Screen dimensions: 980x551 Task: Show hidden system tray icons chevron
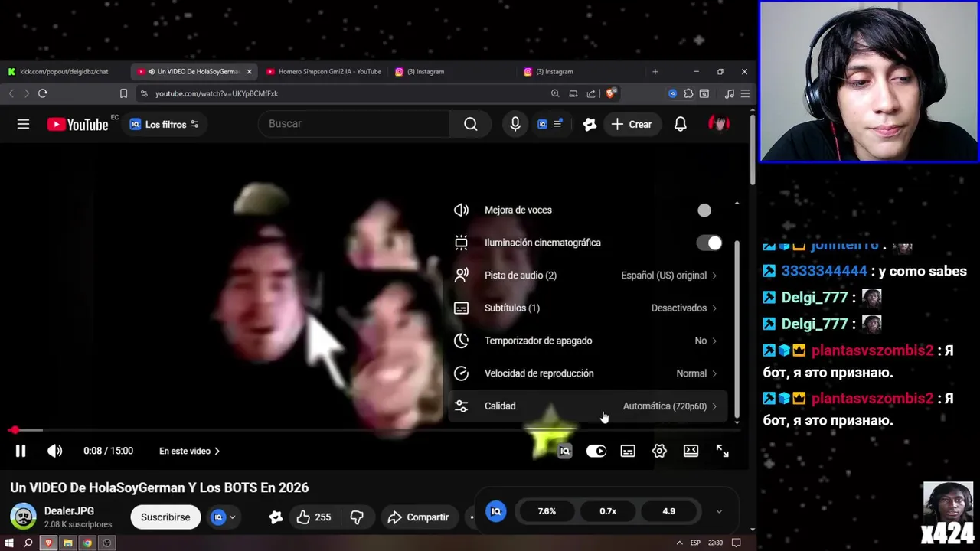(x=679, y=543)
